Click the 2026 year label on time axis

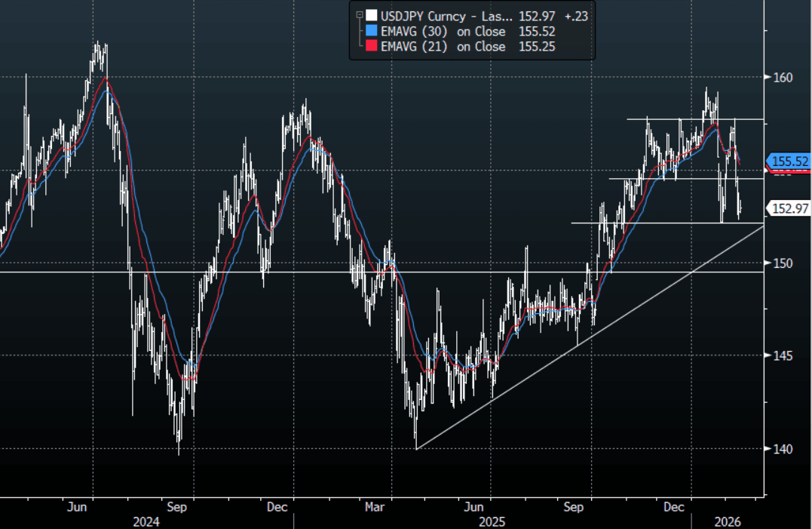point(729,522)
